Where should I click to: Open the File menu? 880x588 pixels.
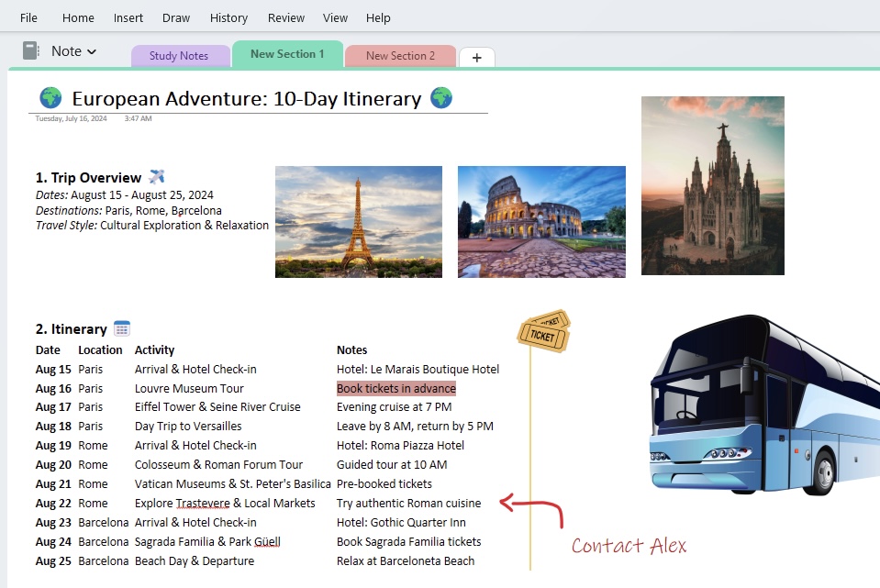pyautogui.click(x=28, y=18)
